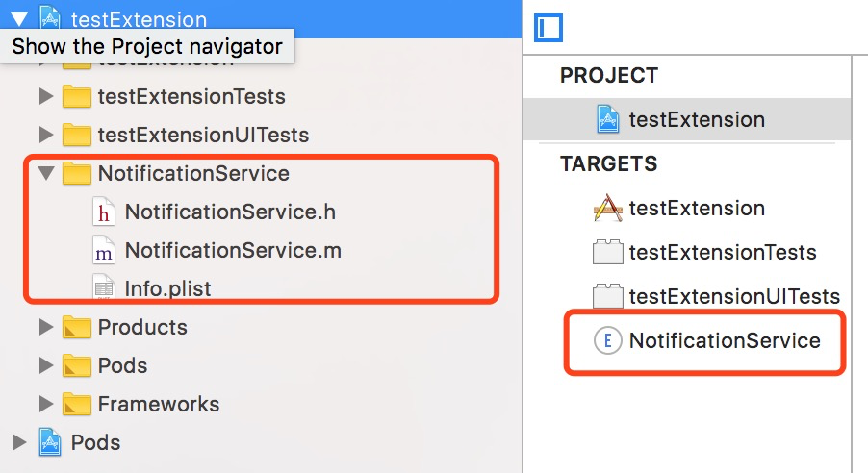Click the NotificationService extension target icon
This screenshot has height=473, width=868.
point(608,340)
